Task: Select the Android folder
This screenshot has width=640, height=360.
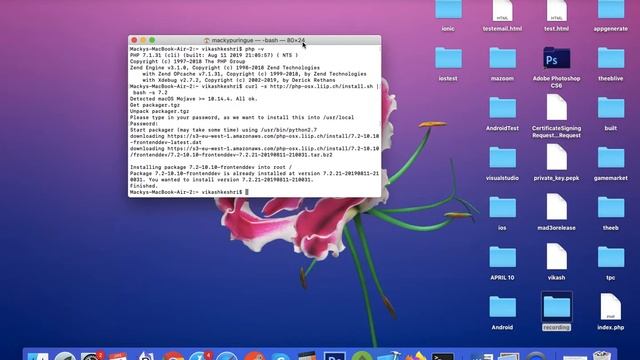Action: point(502,307)
